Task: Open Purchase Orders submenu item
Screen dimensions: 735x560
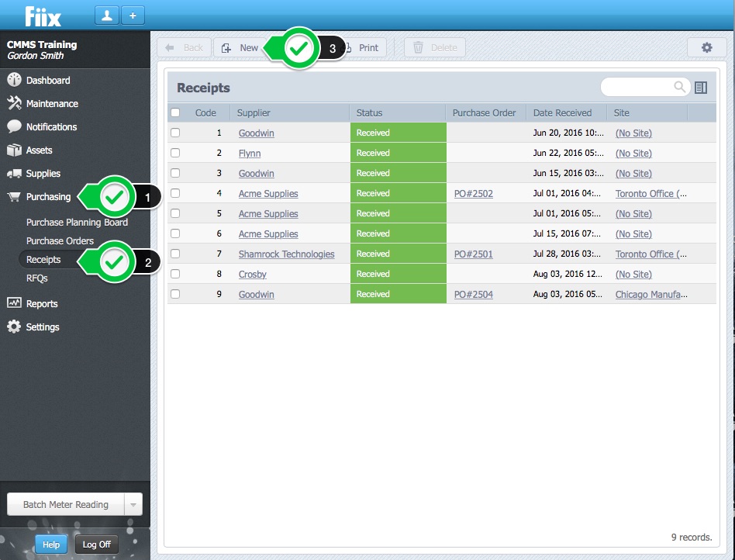Action: coord(60,240)
